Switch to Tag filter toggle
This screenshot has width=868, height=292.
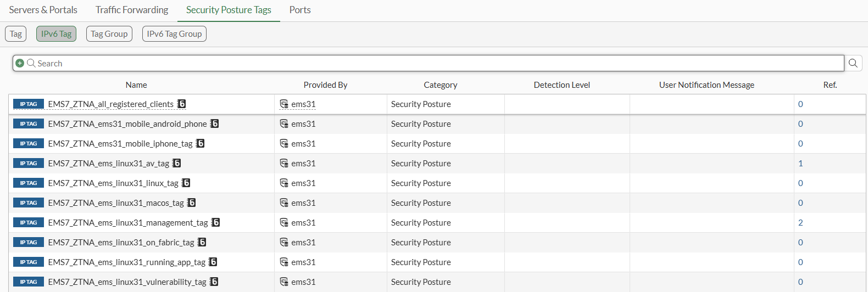tap(16, 34)
